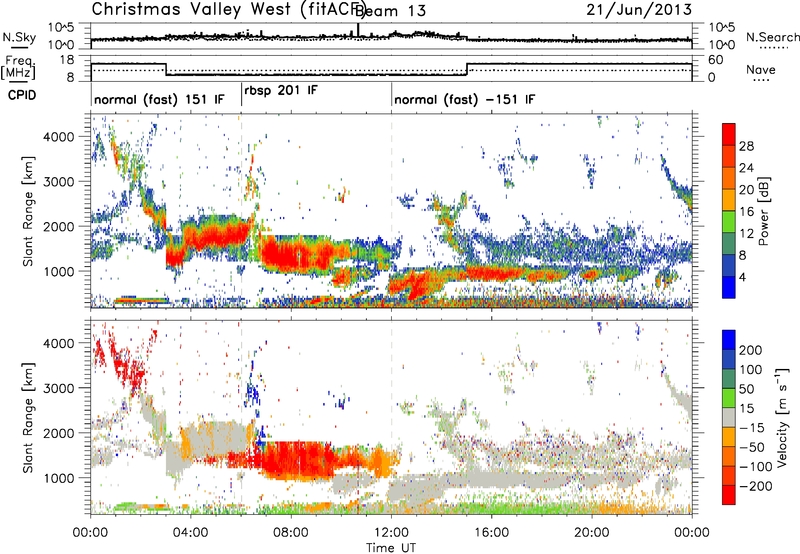Click the '200' tick on the velocity scale

751,350
